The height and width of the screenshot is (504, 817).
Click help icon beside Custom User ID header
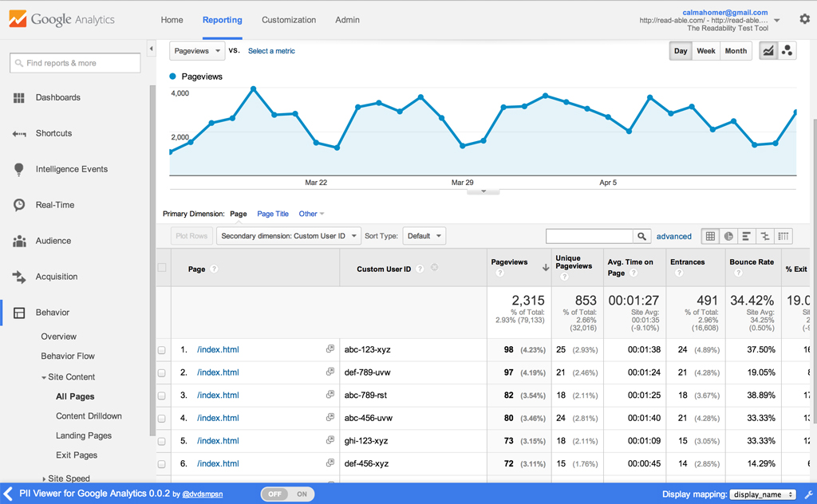click(x=420, y=269)
